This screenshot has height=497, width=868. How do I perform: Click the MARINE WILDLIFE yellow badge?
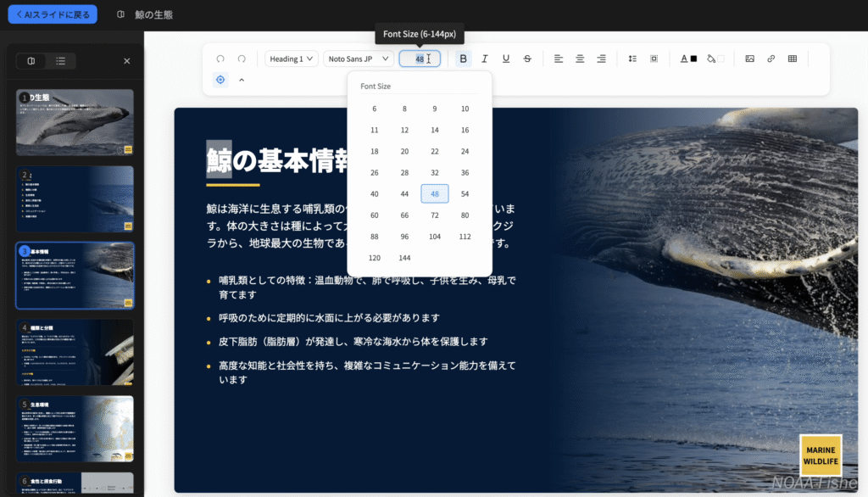(x=821, y=455)
